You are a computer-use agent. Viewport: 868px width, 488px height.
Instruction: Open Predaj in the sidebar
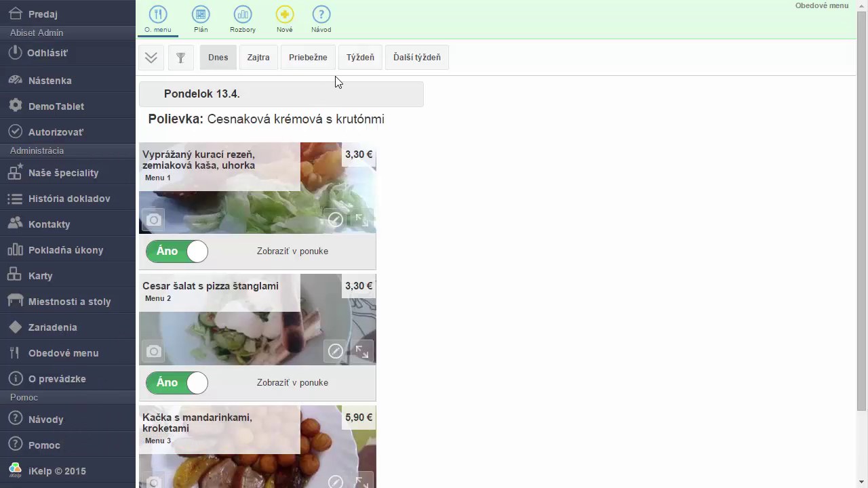pyautogui.click(x=68, y=14)
